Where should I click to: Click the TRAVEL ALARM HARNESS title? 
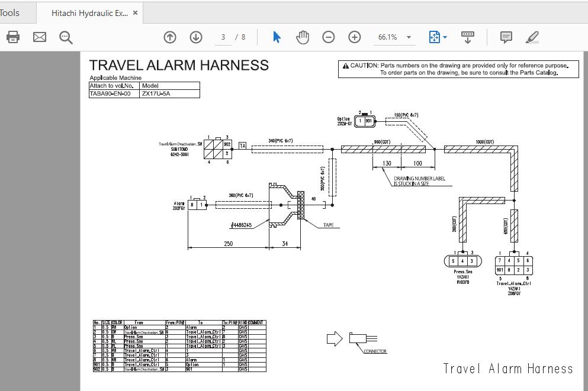[179, 65]
